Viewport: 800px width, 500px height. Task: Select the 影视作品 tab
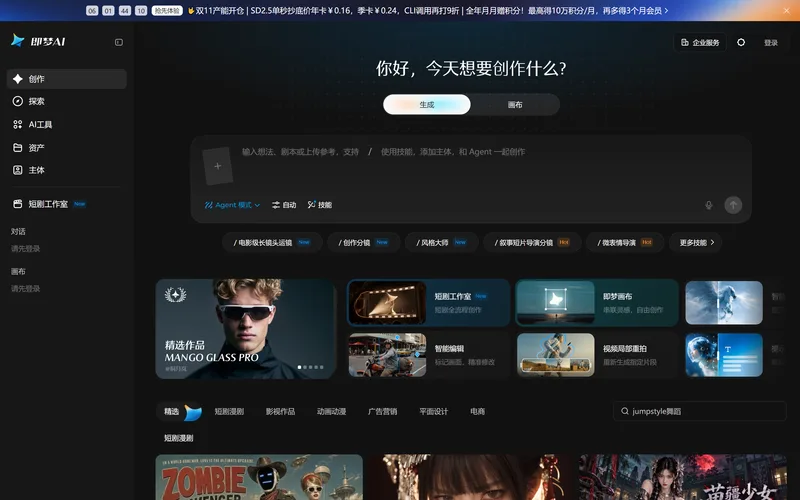tap(280, 411)
